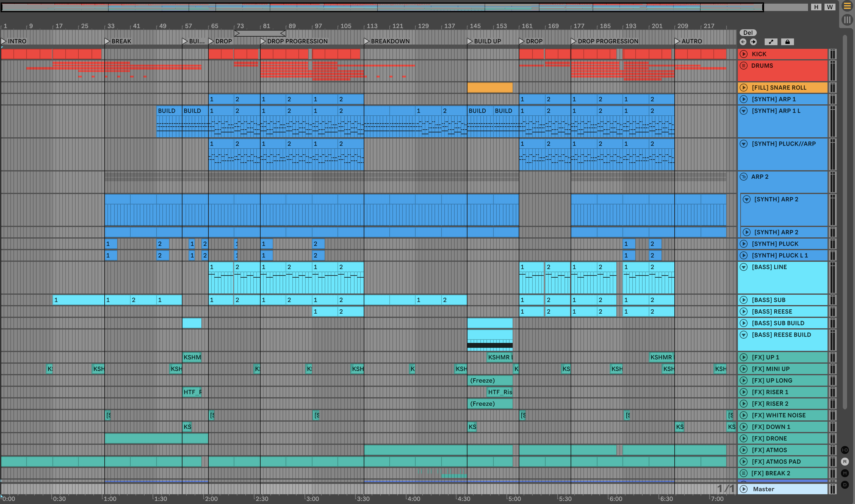Click the W optimize width button
Screen dimensions: 855x504
point(830,7)
